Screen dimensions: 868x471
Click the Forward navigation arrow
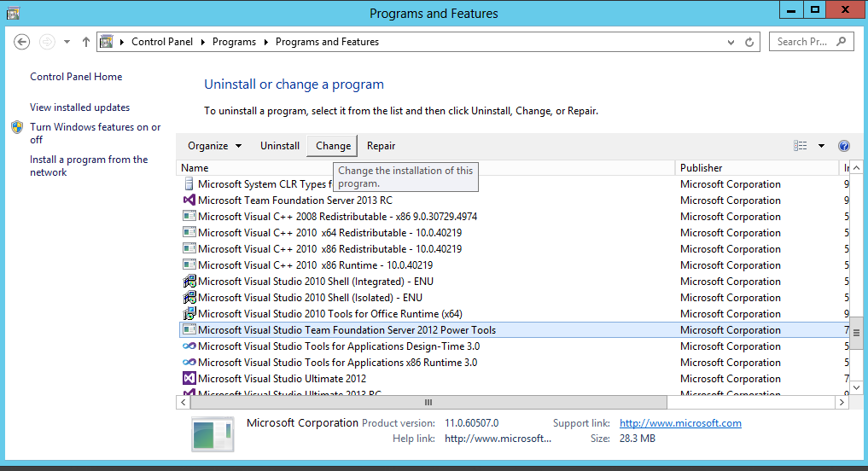47,42
